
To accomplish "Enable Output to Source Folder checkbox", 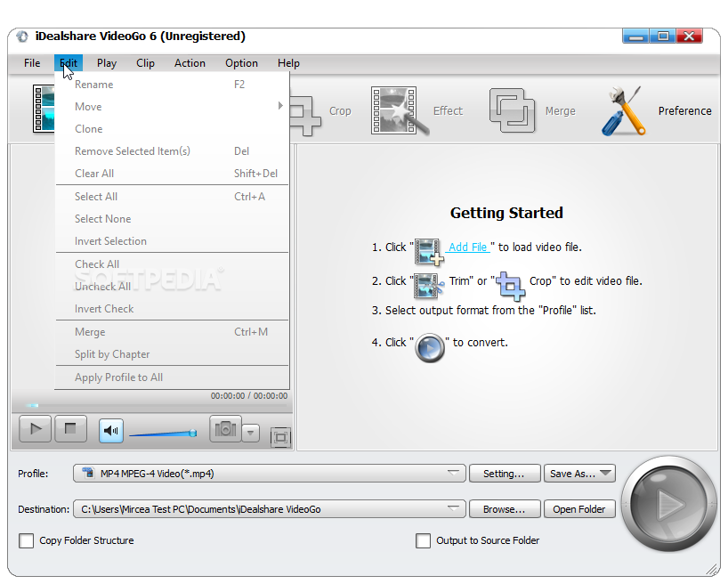I will (x=423, y=540).
